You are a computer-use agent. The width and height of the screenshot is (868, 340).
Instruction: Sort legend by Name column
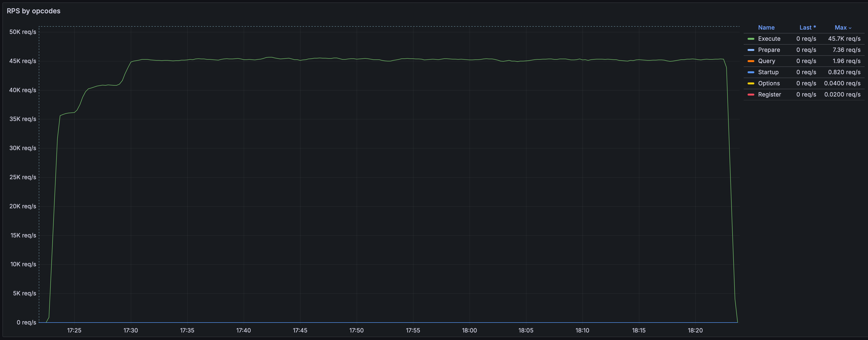coord(766,28)
